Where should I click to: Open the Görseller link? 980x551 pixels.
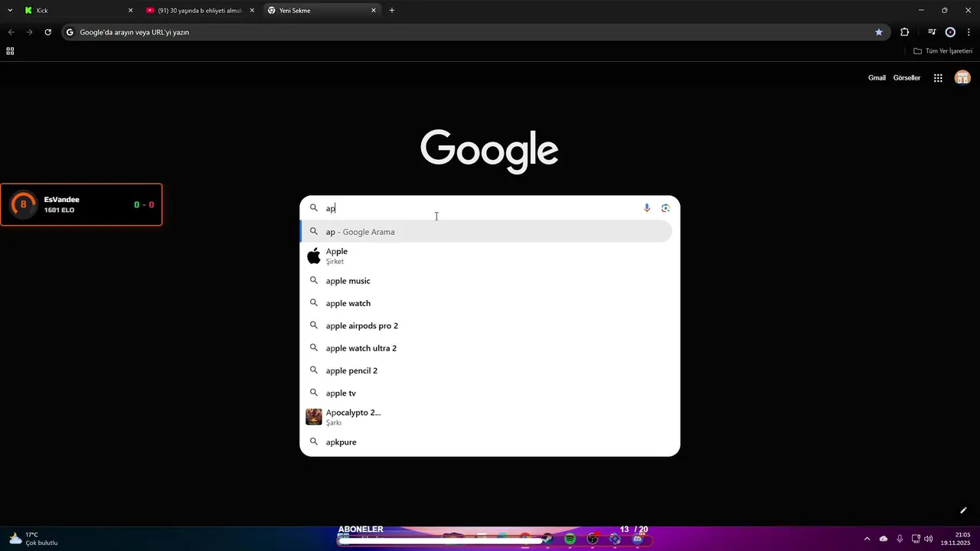(906, 78)
